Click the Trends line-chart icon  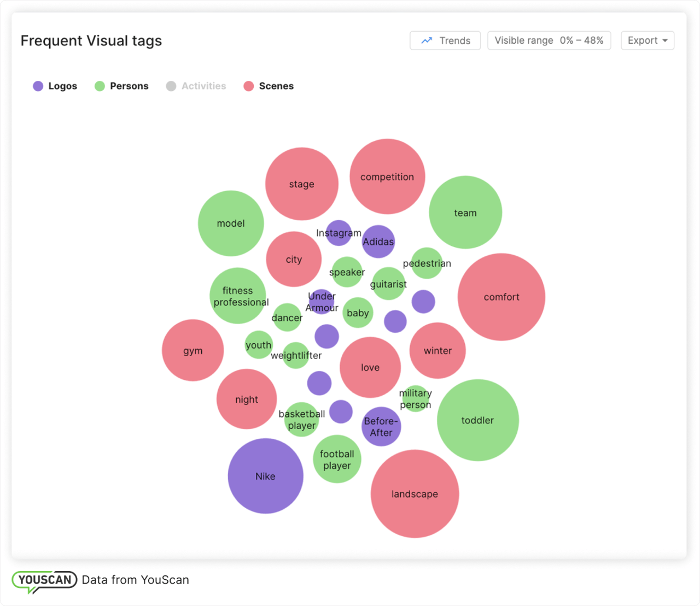click(426, 40)
